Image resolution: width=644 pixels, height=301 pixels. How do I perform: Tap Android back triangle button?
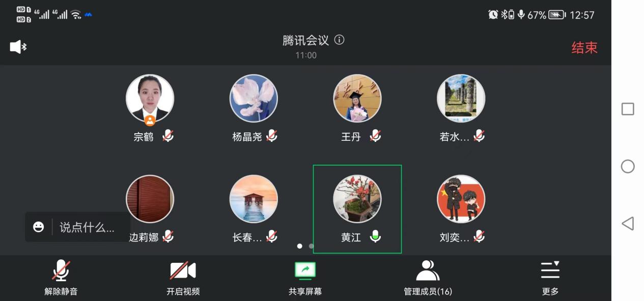pos(628,223)
